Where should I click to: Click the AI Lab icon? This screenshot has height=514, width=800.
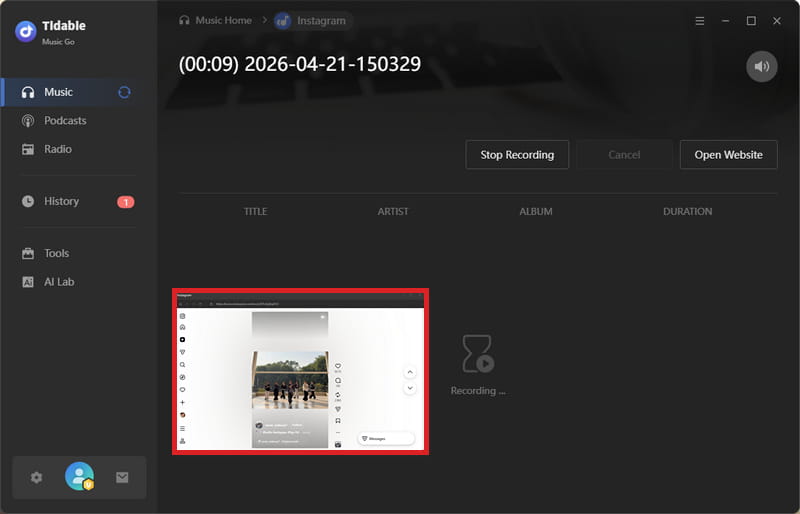[x=28, y=282]
